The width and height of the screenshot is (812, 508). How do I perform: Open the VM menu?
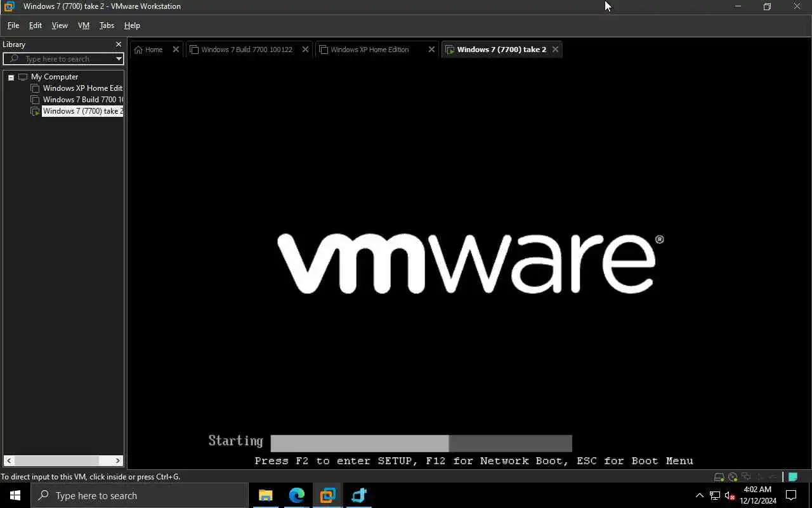[84, 25]
